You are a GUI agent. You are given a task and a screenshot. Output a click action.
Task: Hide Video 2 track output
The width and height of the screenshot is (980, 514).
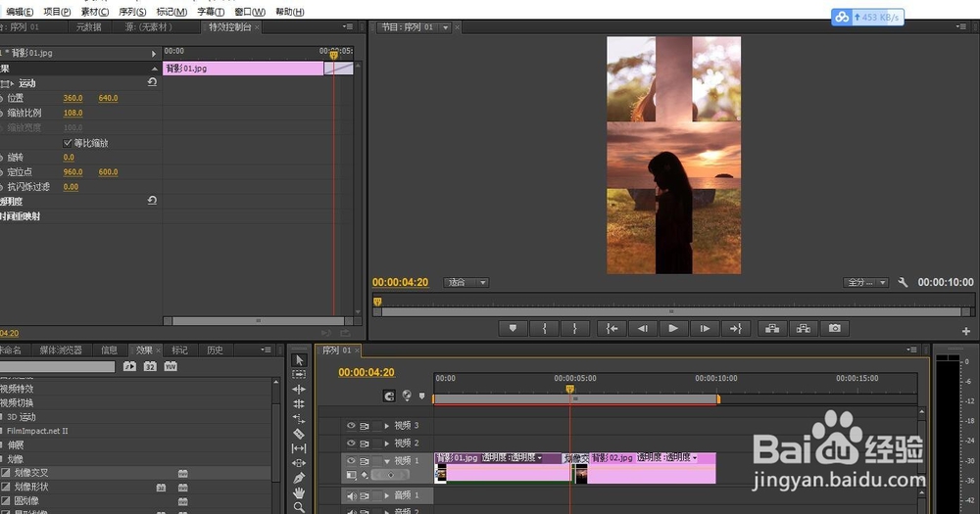[x=351, y=443]
